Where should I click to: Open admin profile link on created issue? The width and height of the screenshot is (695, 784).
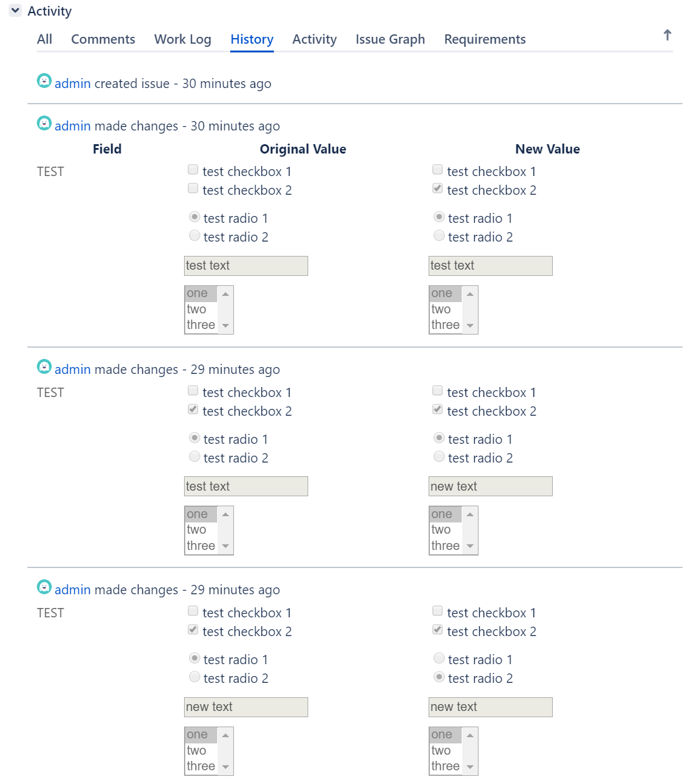72,84
